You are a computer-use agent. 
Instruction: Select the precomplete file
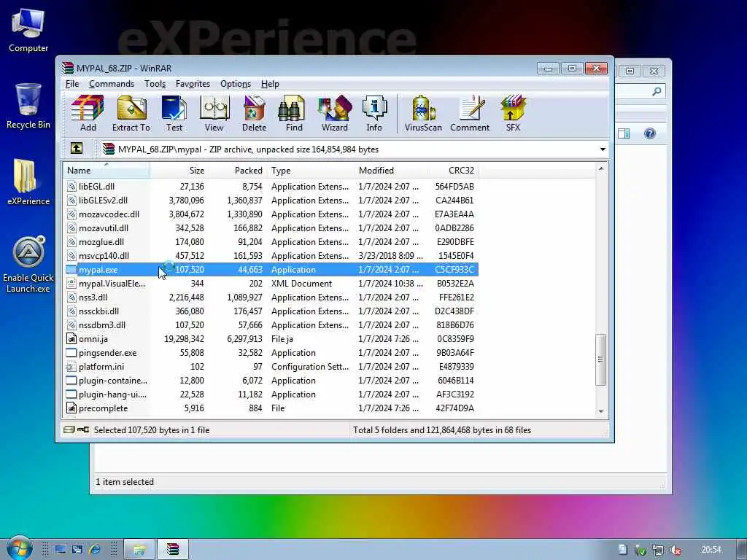coord(271,408)
